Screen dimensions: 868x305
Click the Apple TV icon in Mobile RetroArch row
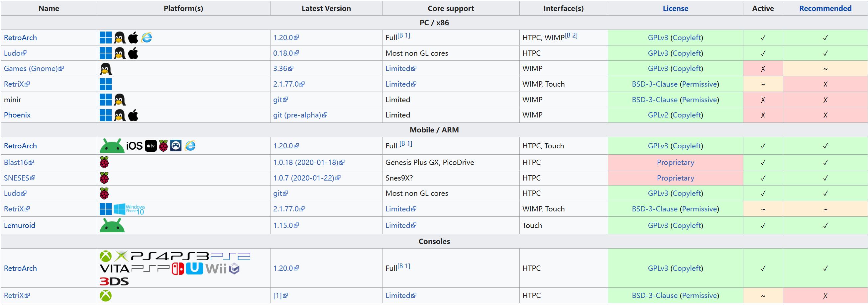(x=151, y=146)
